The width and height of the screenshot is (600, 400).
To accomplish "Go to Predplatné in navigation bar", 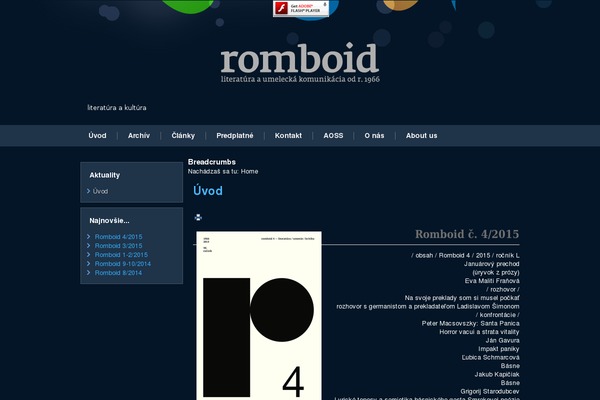I will [x=235, y=136].
